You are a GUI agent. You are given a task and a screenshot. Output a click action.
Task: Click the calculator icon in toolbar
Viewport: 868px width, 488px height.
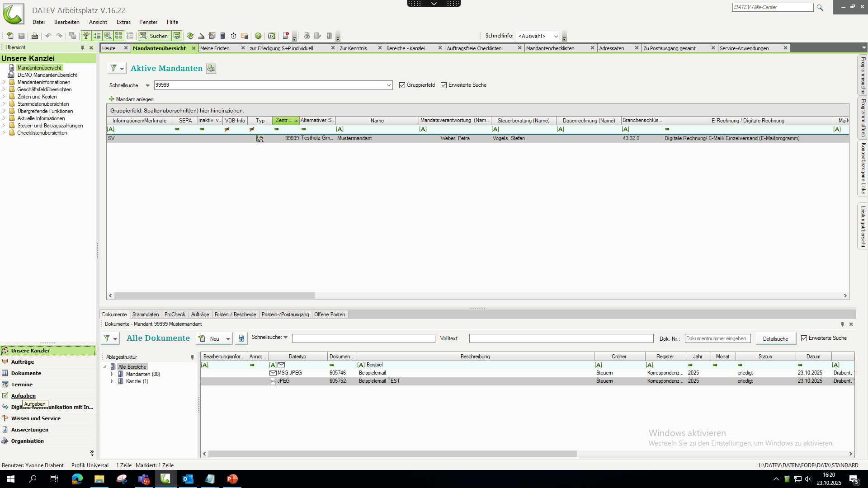[222, 36]
